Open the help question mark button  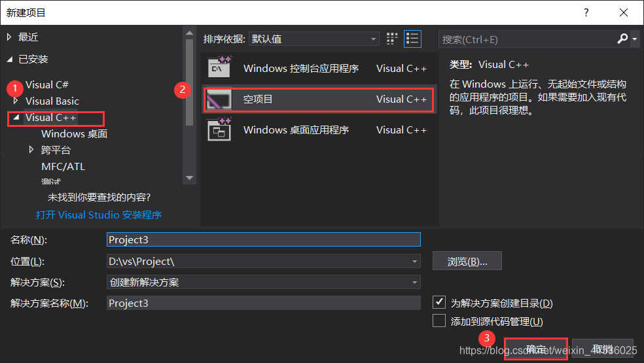[x=586, y=12]
